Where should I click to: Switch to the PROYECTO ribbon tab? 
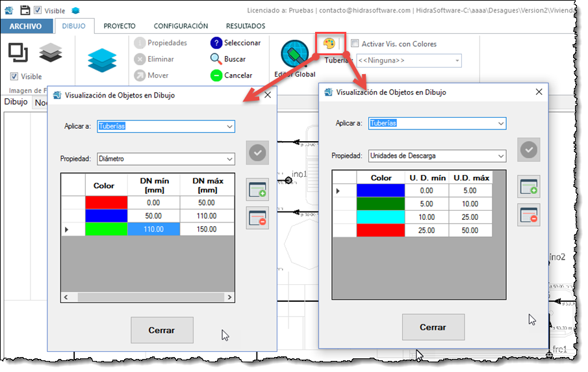point(120,26)
